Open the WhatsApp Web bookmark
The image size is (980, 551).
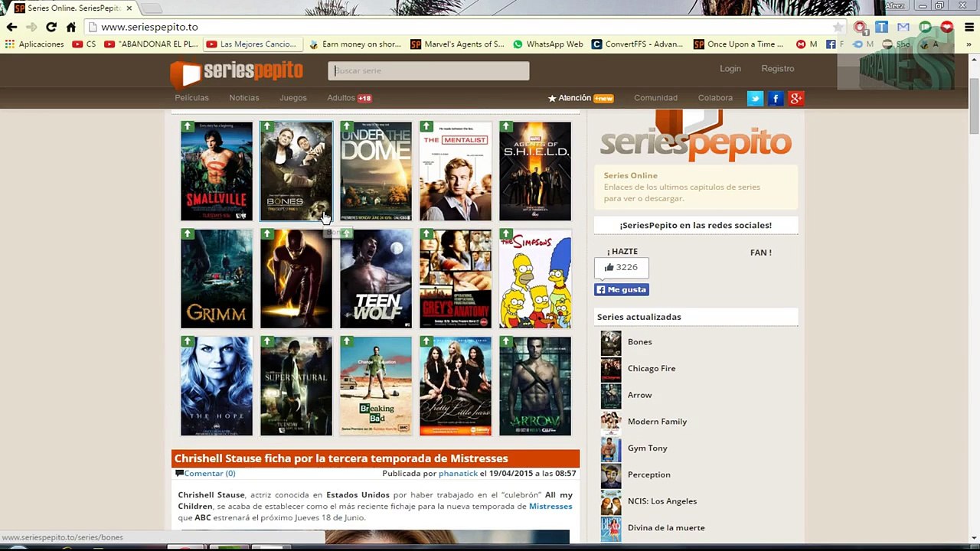point(548,44)
